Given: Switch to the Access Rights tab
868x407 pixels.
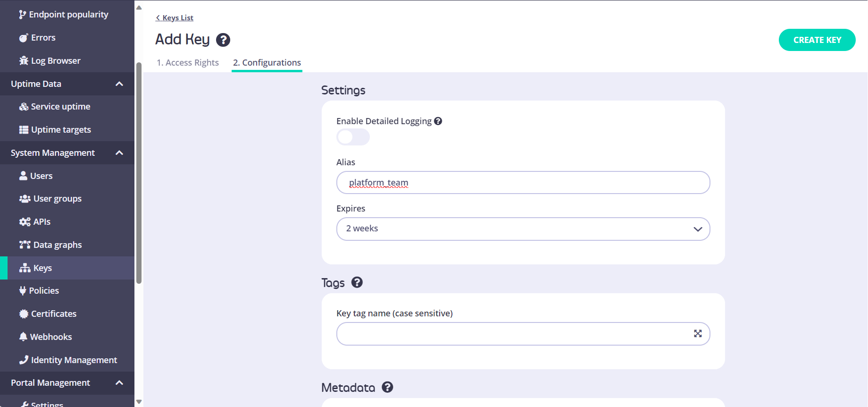Looking at the screenshot, I should click(188, 63).
